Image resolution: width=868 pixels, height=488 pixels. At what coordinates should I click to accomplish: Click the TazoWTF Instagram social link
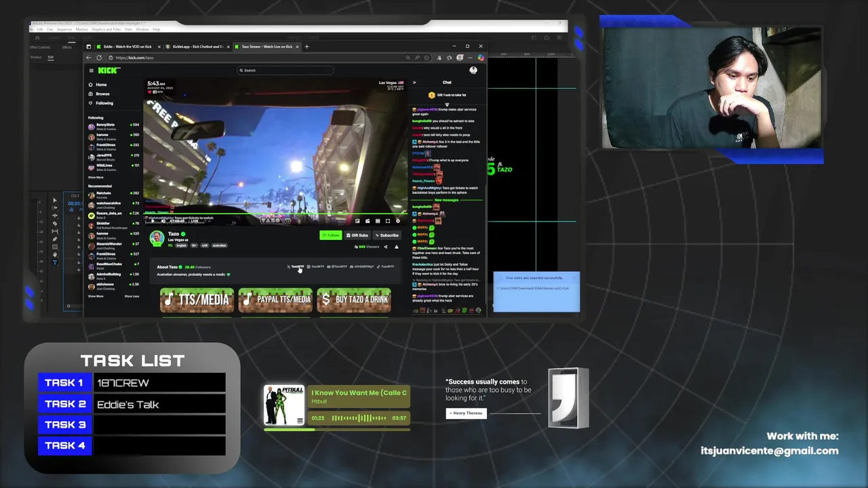tap(315, 266)
